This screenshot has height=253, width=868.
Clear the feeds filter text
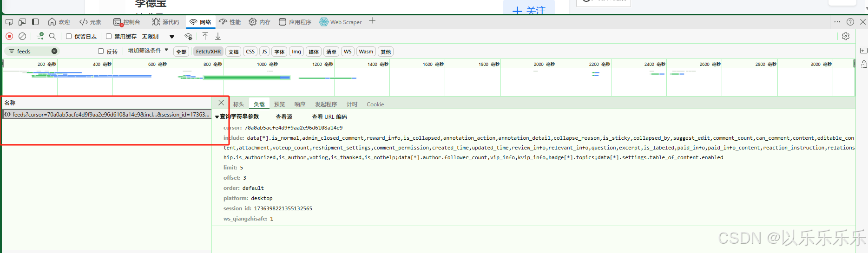tap(54, 51)
